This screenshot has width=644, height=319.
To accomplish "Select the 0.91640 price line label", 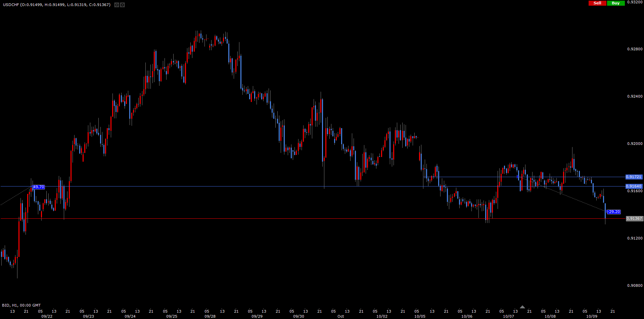I will click(x=634, y=186).
